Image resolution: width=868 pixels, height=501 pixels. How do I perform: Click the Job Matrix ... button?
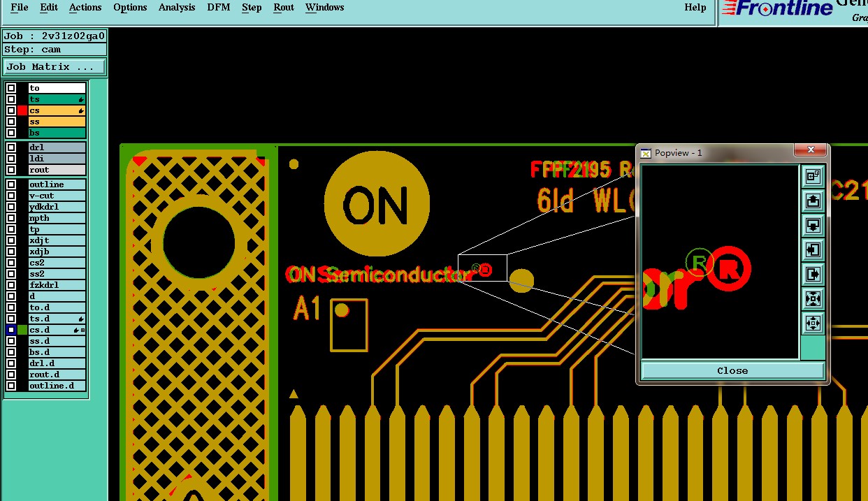(55, 67)
